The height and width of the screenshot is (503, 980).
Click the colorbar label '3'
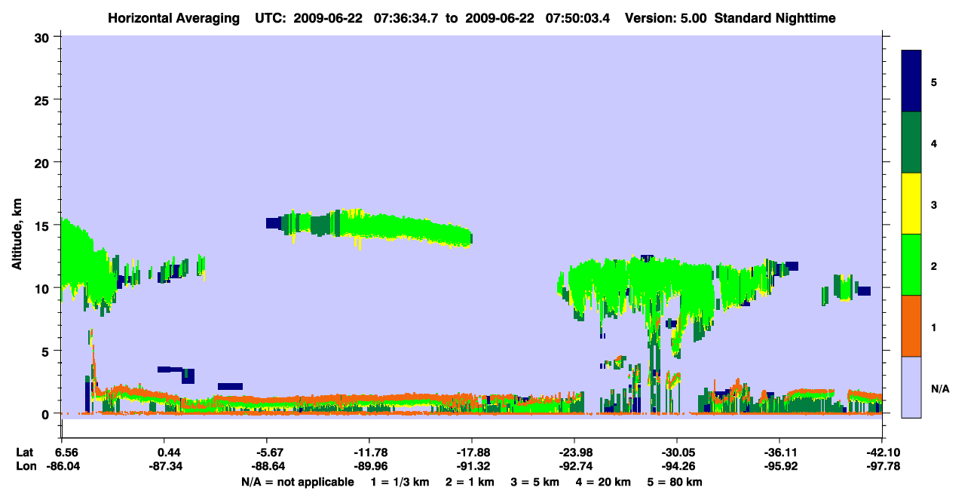[x=934, y=204]
